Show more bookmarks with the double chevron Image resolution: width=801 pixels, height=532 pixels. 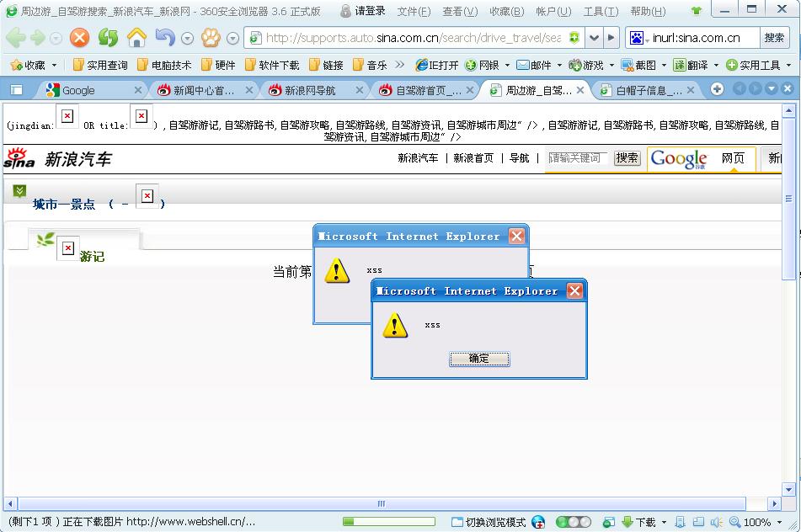pyautogui.click(x=399, y=65)
